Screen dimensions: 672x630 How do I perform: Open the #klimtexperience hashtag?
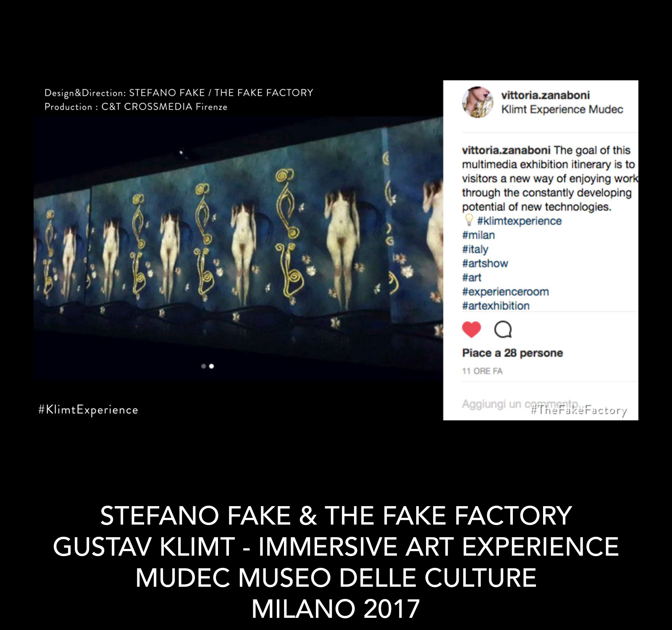tap(519, 221)
